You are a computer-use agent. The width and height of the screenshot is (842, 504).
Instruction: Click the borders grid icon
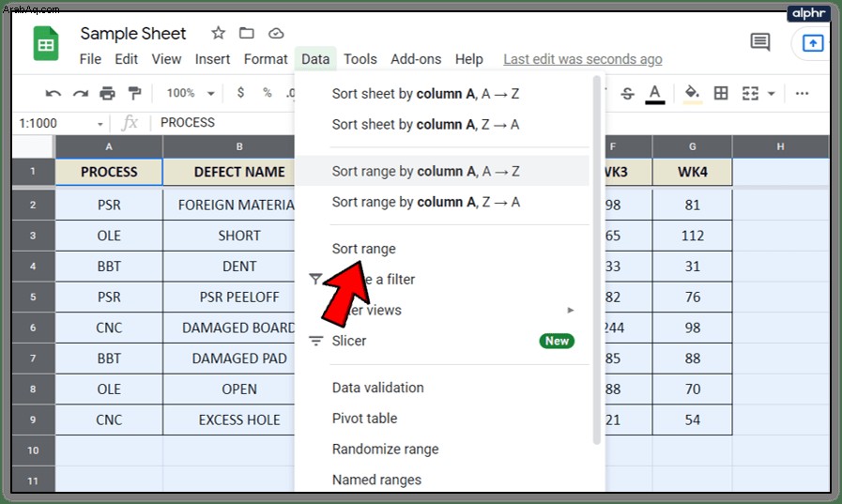point(721,94)
